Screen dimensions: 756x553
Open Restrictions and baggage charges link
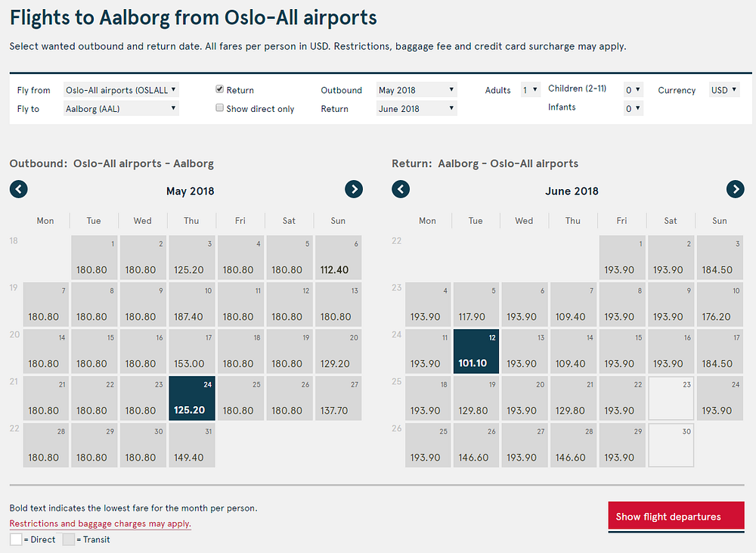point(101,523)
